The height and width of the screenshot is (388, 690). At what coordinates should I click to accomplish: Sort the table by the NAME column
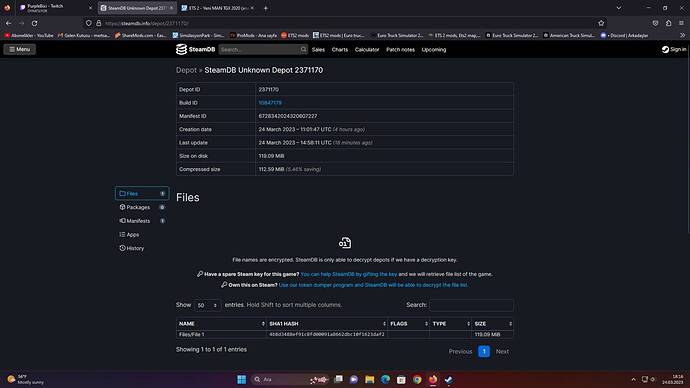pos(221,324)
